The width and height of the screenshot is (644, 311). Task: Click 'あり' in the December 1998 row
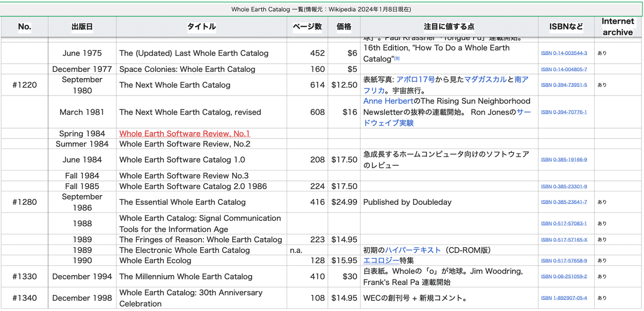coord(602,298)
